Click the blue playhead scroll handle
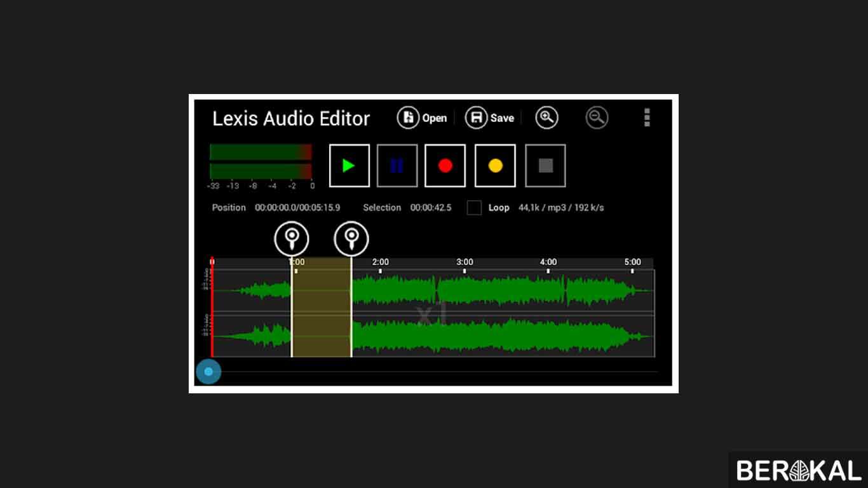Screen dimensions: 868x488 click(x=208, y=372)
